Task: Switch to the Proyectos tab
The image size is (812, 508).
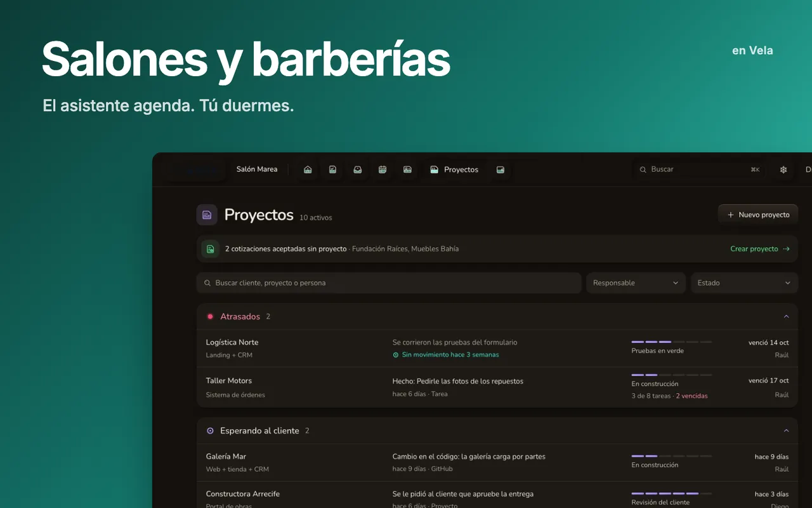Action: coord(454,170)
